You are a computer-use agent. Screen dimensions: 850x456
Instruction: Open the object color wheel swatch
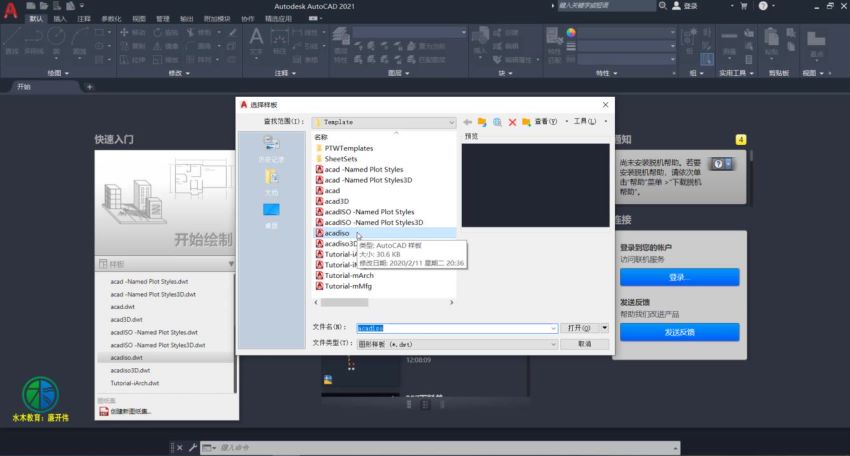pyautogui.click(x=571, y=33)
